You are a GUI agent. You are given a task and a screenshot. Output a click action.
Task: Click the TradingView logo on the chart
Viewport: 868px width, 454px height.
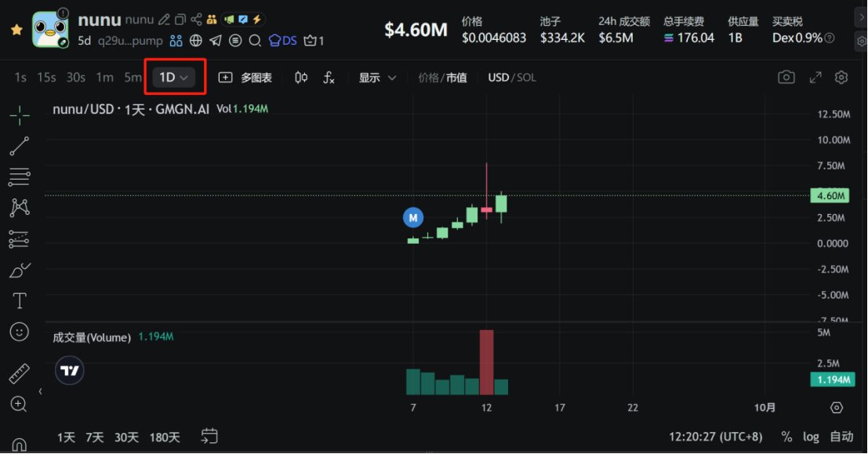[70, 370]
